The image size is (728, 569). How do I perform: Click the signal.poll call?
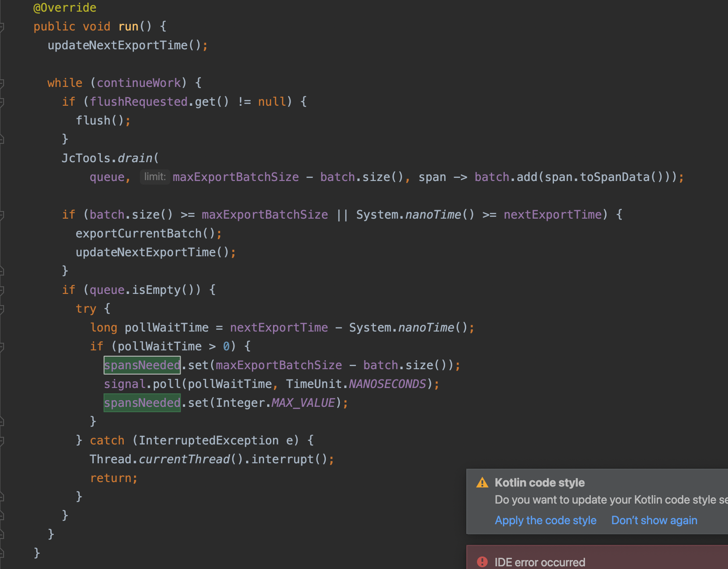coord(142,384)
